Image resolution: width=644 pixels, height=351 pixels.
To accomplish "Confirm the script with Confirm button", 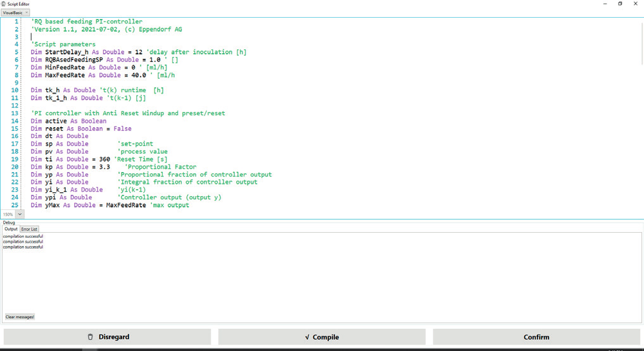I will pos(536,336).
